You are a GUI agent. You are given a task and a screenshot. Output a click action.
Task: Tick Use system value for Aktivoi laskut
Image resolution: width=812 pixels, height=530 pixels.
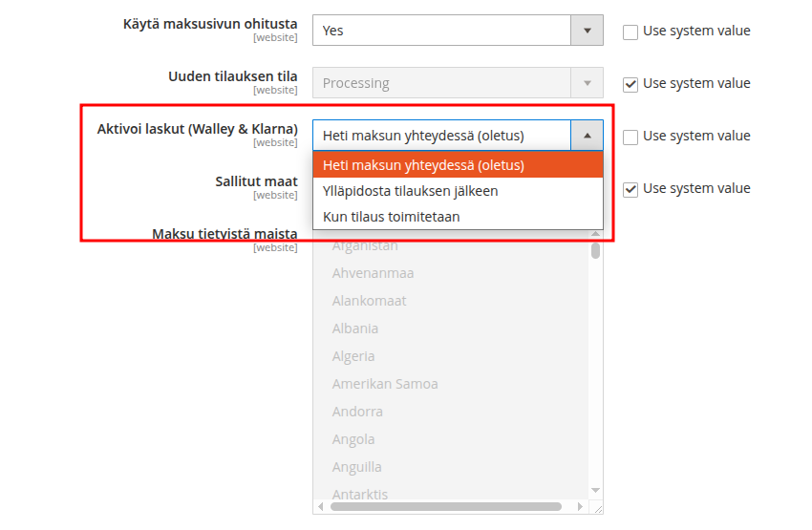pyautogui.click(x=630, y=137)
